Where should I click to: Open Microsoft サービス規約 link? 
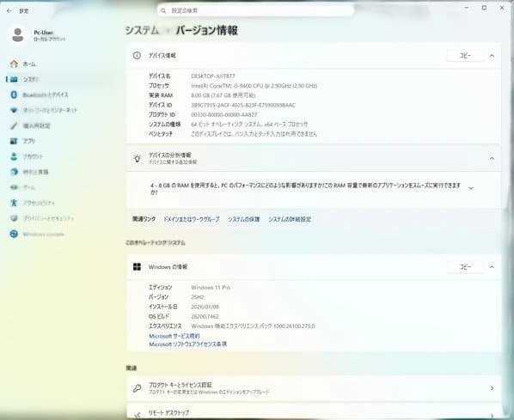point(174,336)
